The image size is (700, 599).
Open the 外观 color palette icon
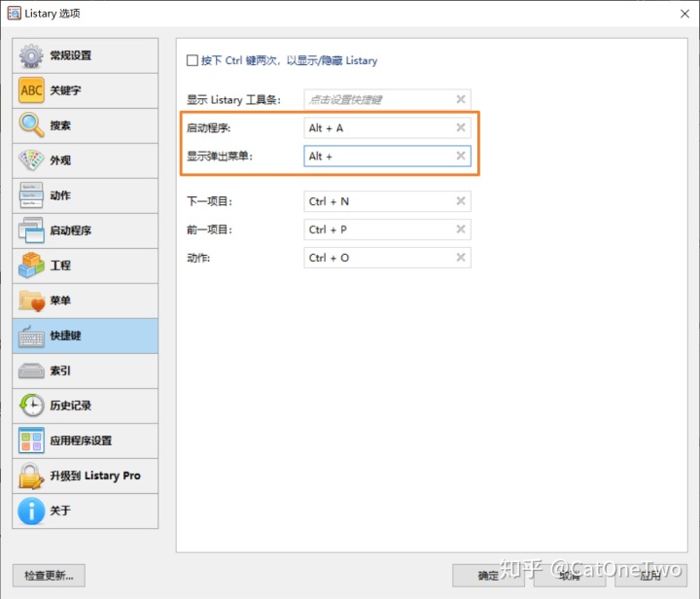31,160
